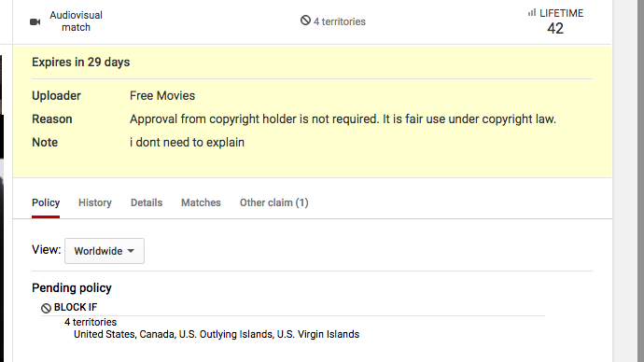Click the 'Reason' field label
The height and width of the screenshot is (362, 644).
pos(52,119)
